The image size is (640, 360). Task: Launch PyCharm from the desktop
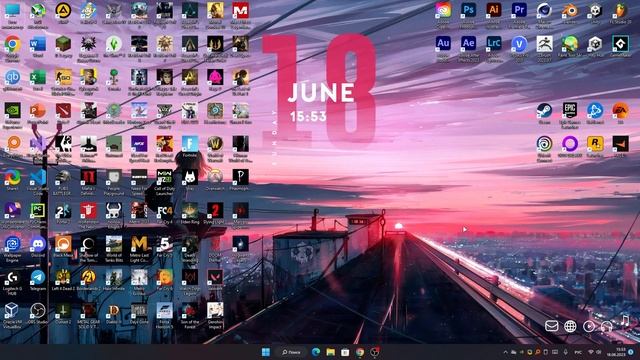click(38, 211)
